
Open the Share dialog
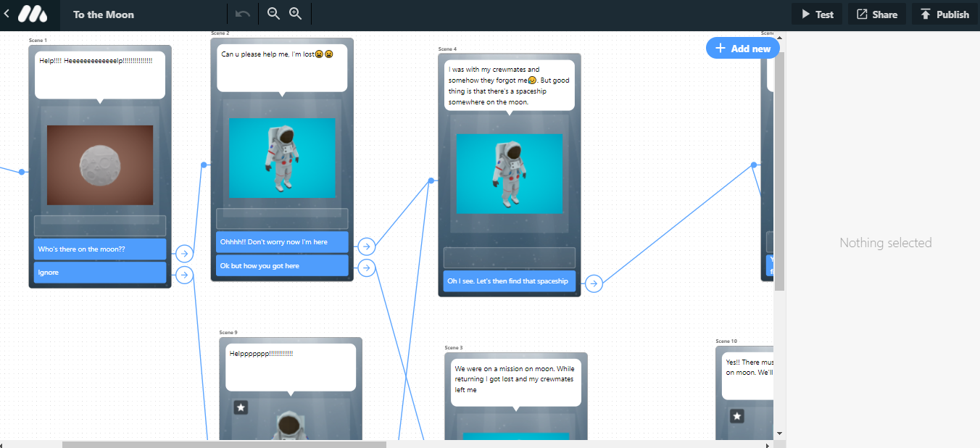pos(877,14)
